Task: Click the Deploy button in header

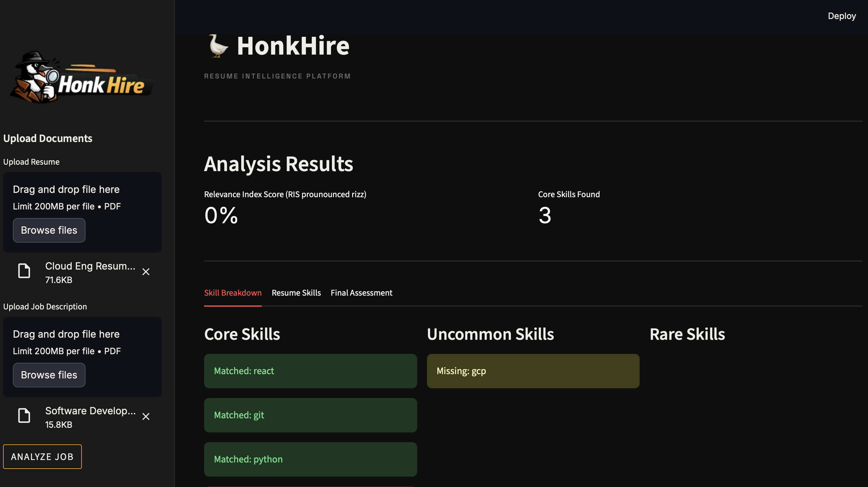Action: (841, 16)
